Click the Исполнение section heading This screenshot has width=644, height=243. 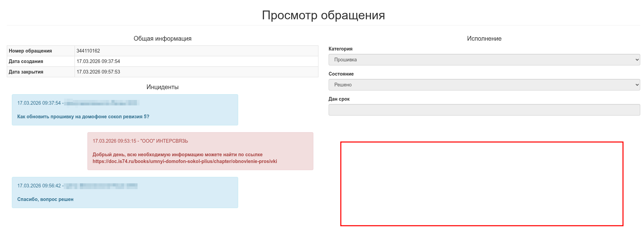484,39
